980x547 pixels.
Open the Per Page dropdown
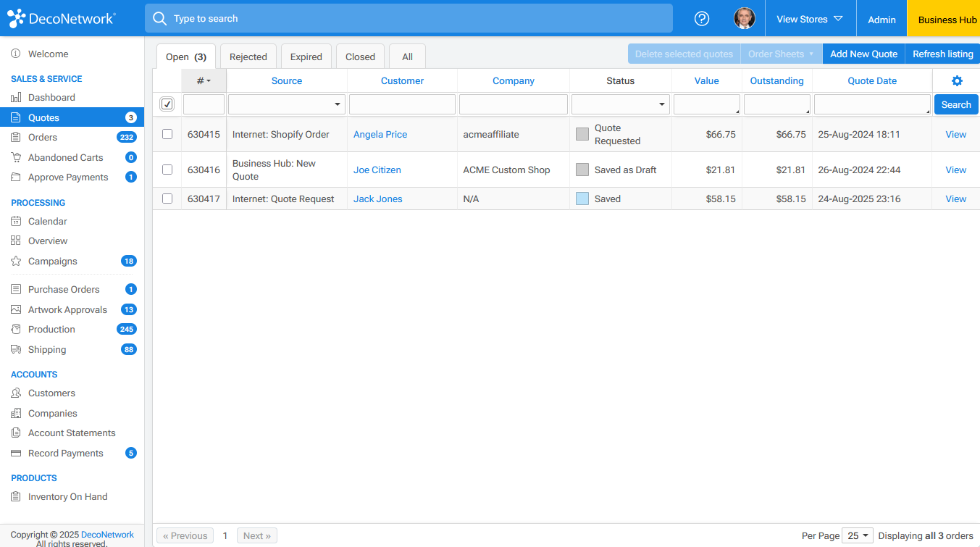point(858,536)
